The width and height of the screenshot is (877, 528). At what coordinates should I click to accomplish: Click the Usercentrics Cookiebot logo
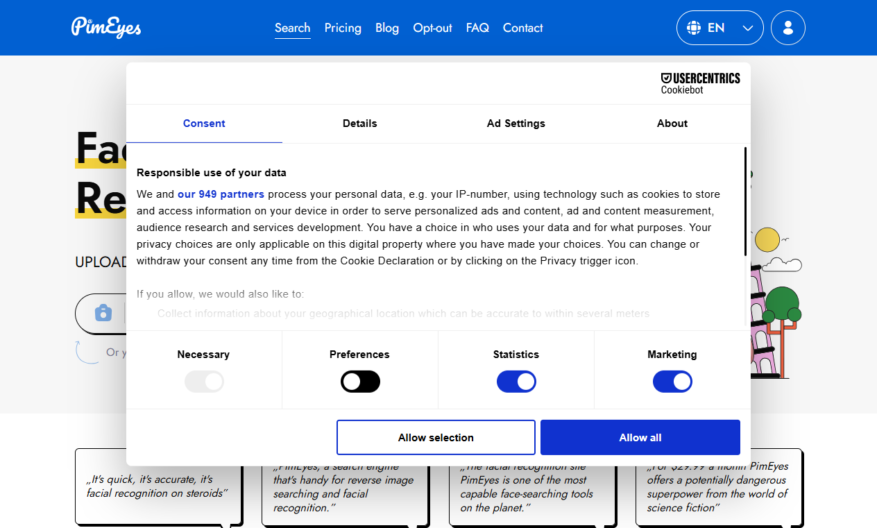tap(700, 83)
